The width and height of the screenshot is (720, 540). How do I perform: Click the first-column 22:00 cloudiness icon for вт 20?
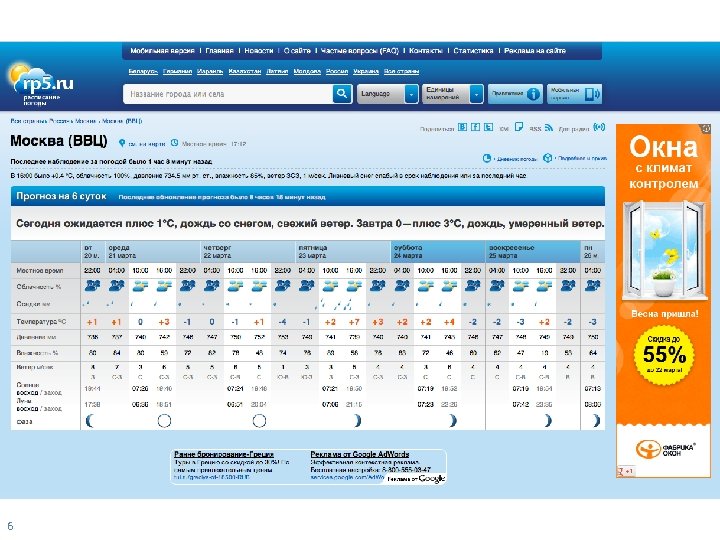point(92,286)
